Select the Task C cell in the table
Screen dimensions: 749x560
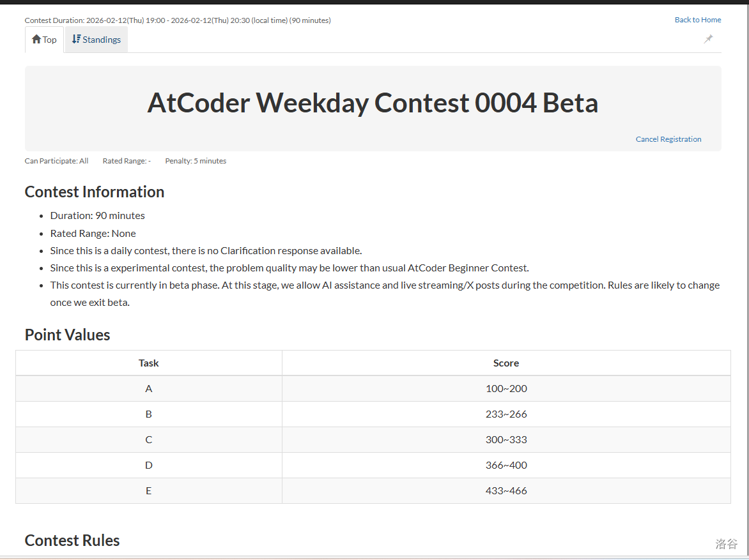[x=149, y=440]
